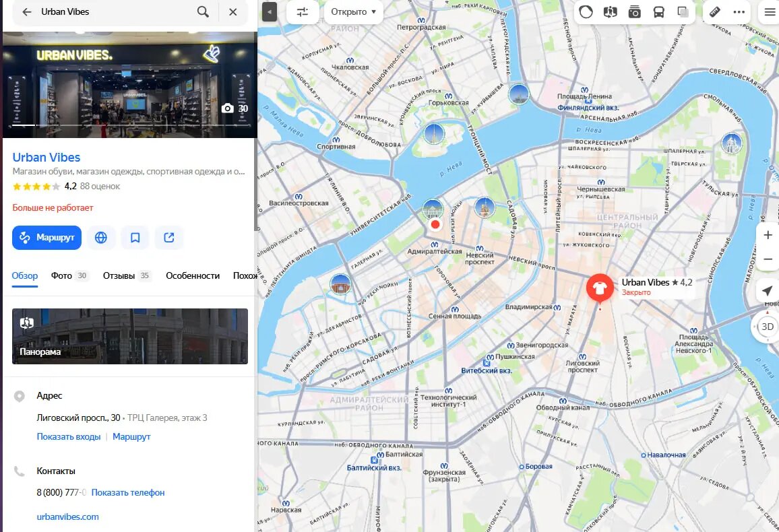Click "Чернышевская" metro station label
The width and height of the screenshot is (779, 532).
tap(600, 189)
